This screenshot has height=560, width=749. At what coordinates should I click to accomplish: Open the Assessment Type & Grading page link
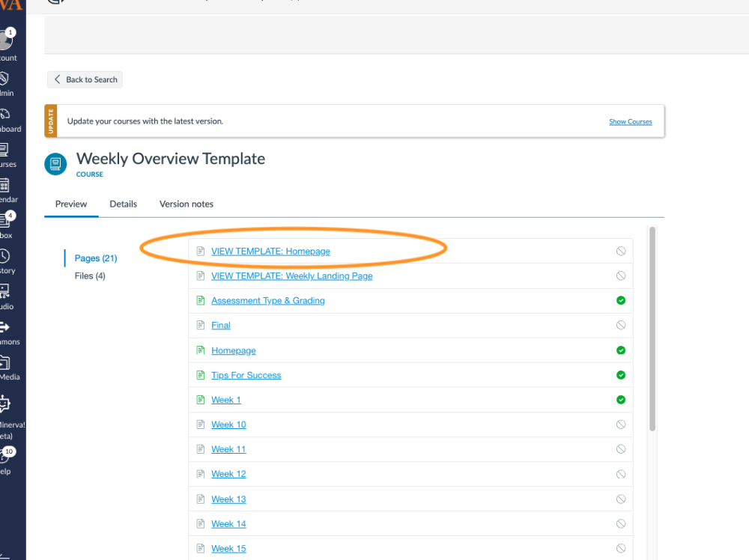tap(268, 301)
